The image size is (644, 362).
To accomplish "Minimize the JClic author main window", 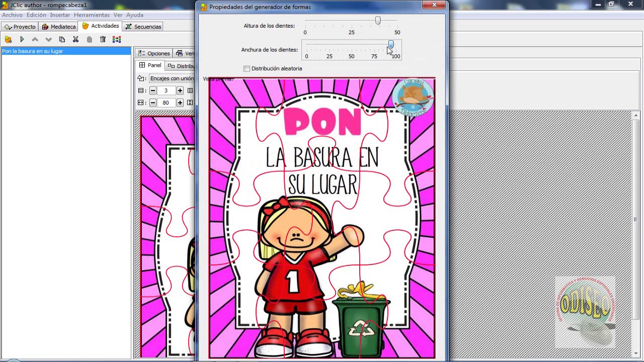I will point(598,5).
